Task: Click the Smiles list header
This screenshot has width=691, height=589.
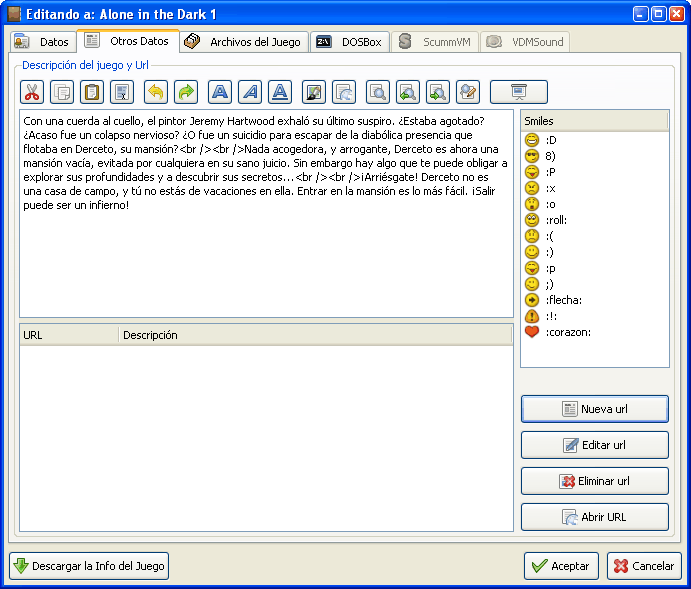Action: tap(594, 121)
